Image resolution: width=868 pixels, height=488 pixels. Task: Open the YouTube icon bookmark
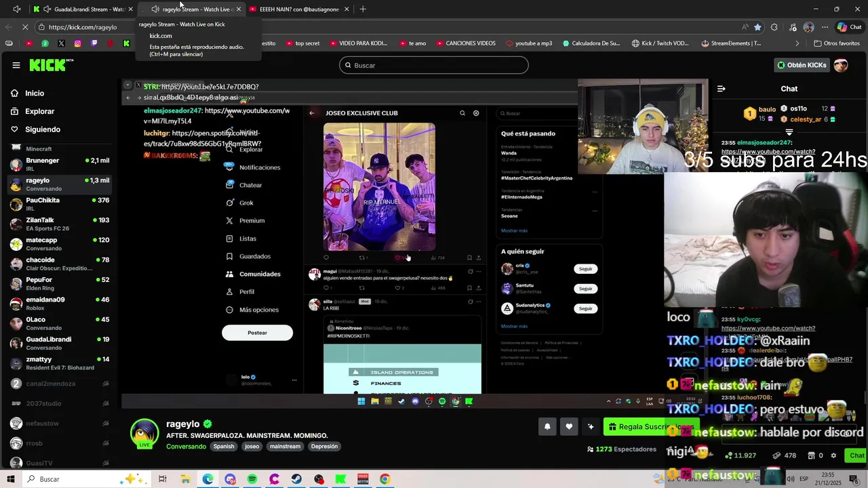(x=28, y=43)
